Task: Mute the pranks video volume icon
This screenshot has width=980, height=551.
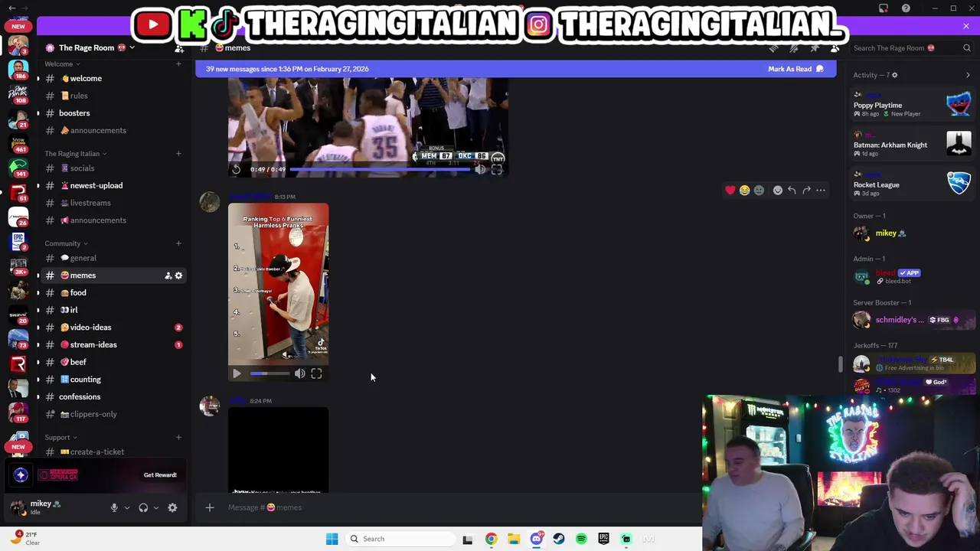Action: [x=300, y=373]
